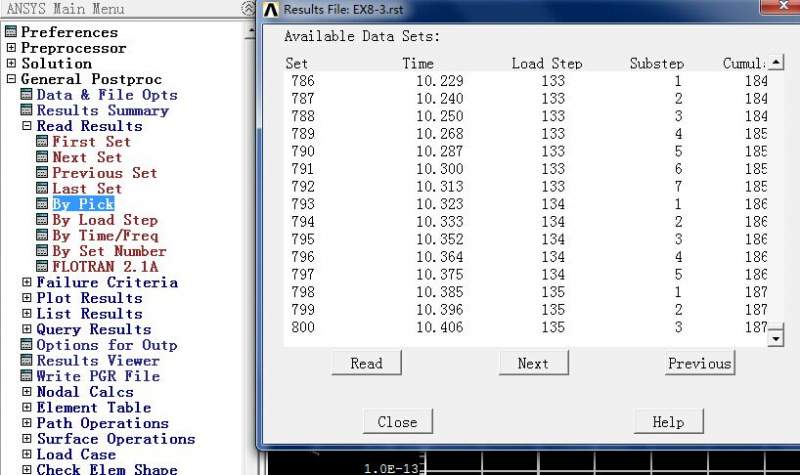Select data set 786 row

(x=526, y=81)
